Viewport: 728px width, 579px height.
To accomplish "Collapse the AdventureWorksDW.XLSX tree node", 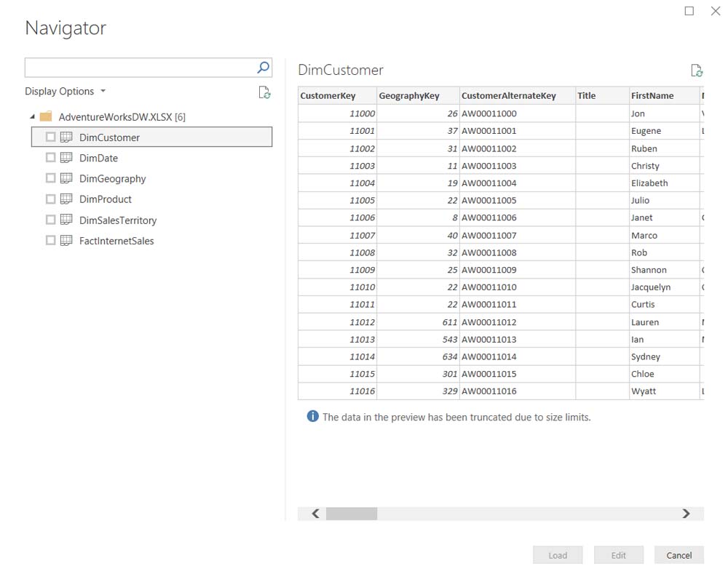I will (x=32, y=116).
